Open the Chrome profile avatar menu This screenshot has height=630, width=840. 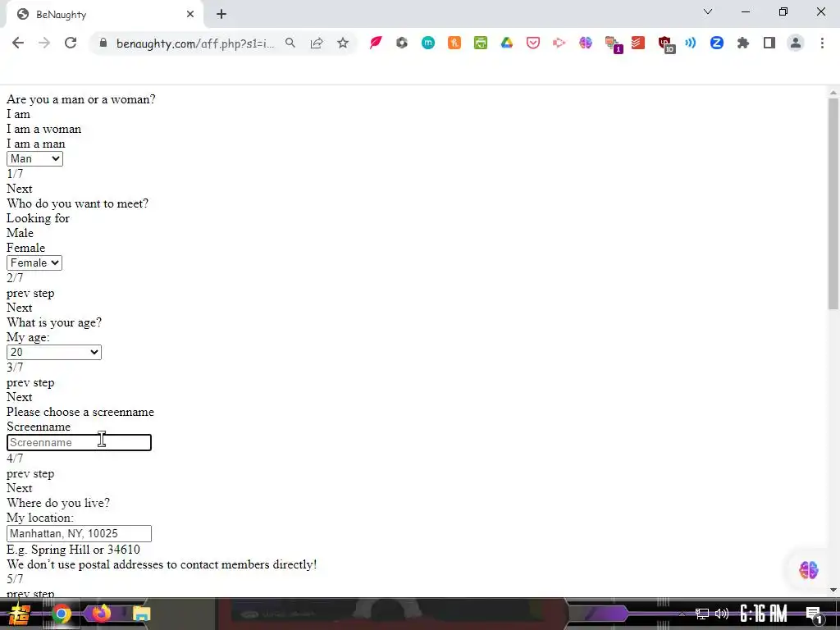(x=796, y=43)
